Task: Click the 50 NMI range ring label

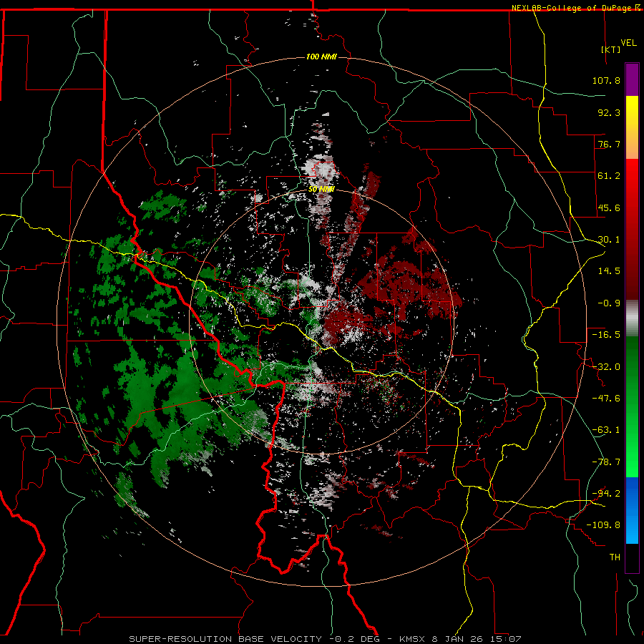Action: click(x=321, y=190)
